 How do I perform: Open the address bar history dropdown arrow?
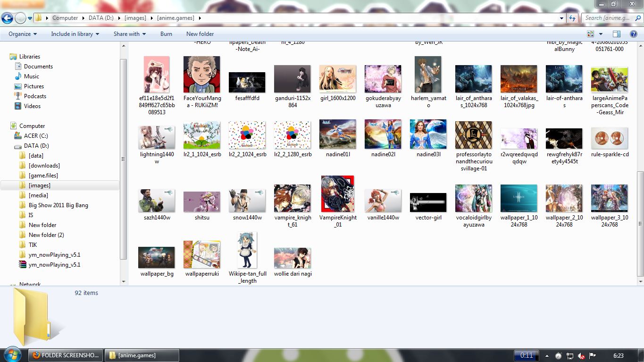(561, 18)
